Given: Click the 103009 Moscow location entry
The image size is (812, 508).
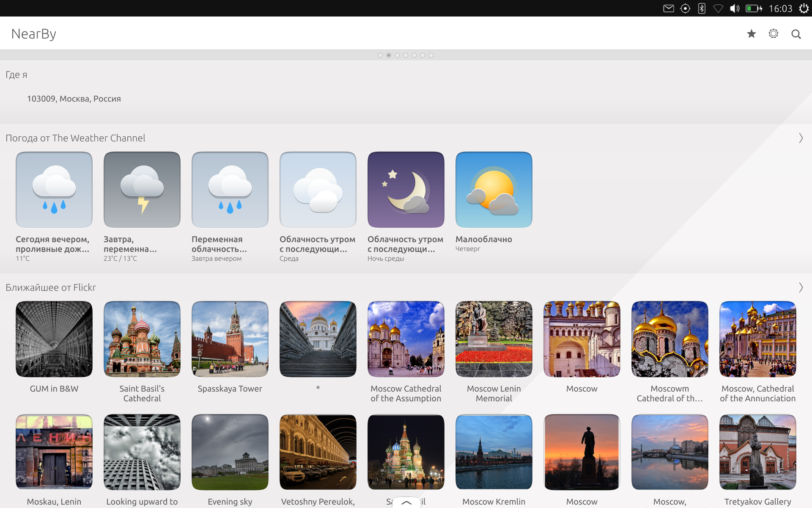Looking at the screenshot, I should pyautogui.click(x=74, y=99).
